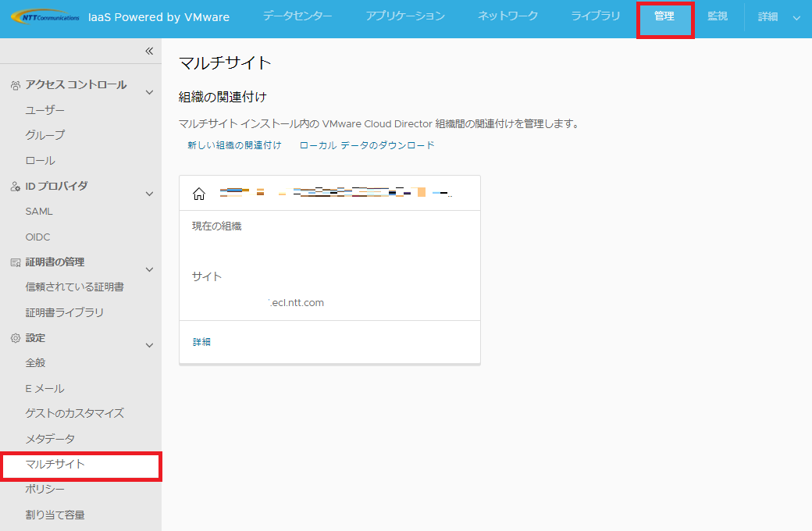Click 新しい組織の関連付け link
This screenshot has height=531, width=812.
(234, 145)
